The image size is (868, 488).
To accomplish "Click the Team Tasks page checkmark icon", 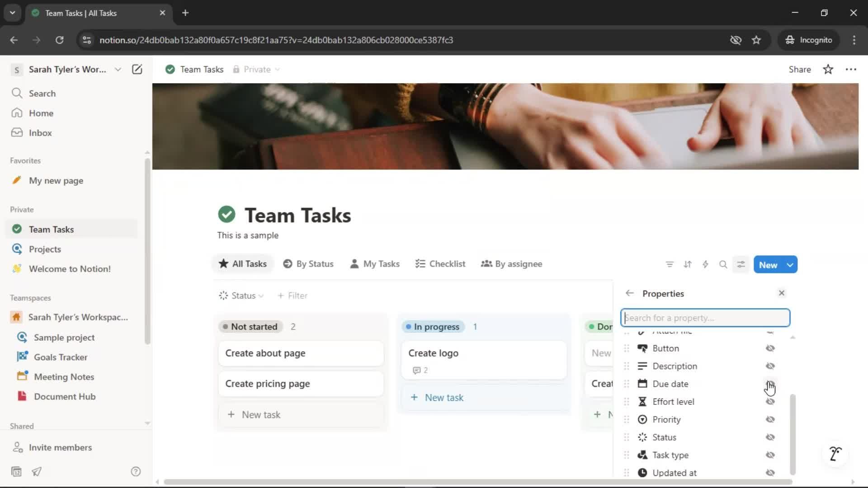I will pos(226,214).
